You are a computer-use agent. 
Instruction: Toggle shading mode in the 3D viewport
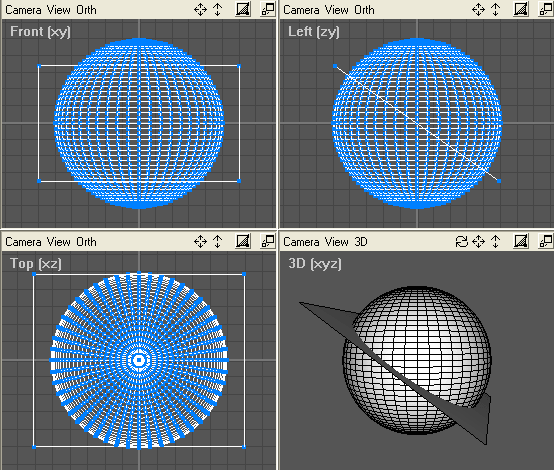(x=521, y=241)
